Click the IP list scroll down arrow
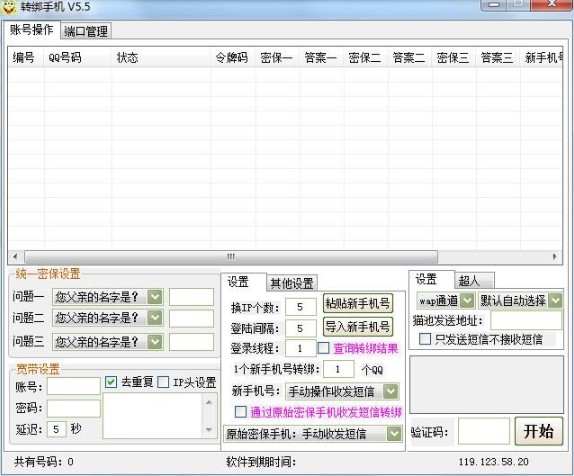 209,430
